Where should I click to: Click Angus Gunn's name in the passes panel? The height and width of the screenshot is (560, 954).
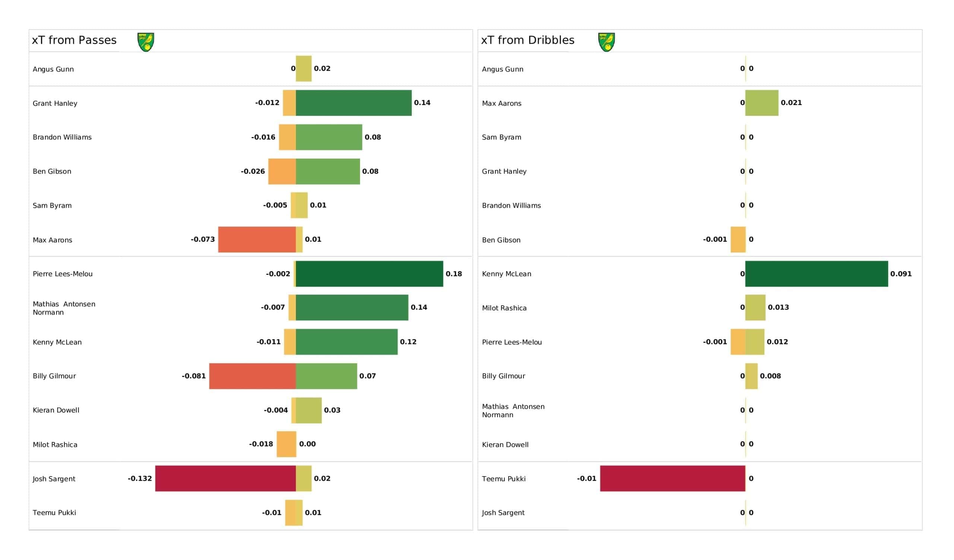53,69
